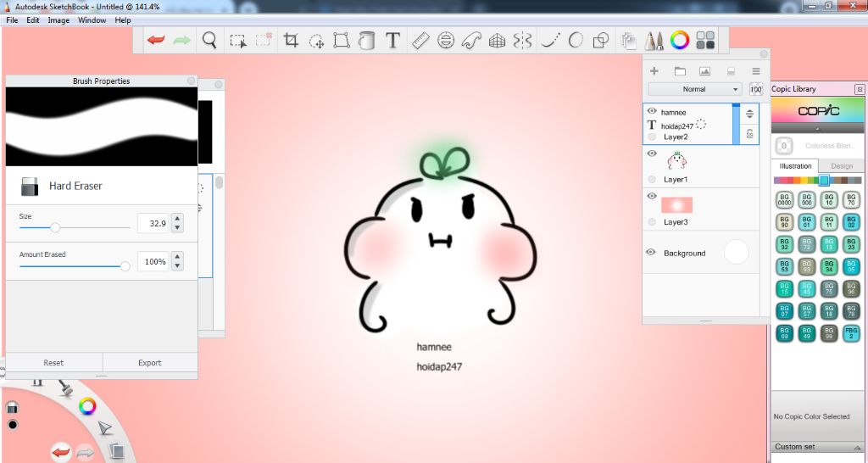868x463 pixels.
Task: Select Copic color BG 0000
Action: pyautogui.click(x=784, y=200)
